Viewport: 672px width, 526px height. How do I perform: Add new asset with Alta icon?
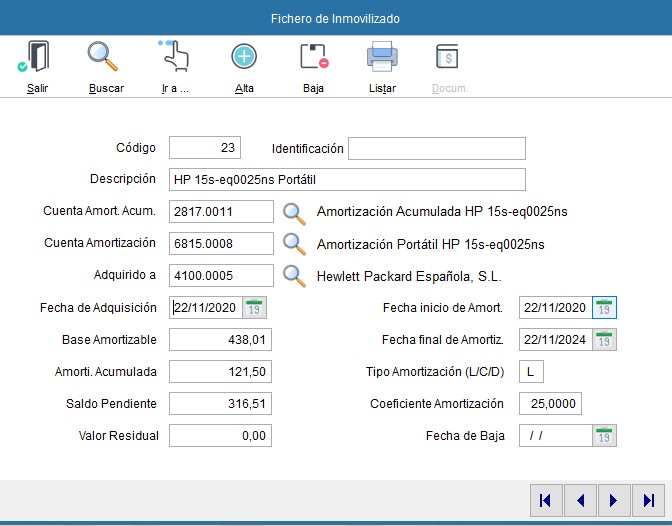(244, 58)
